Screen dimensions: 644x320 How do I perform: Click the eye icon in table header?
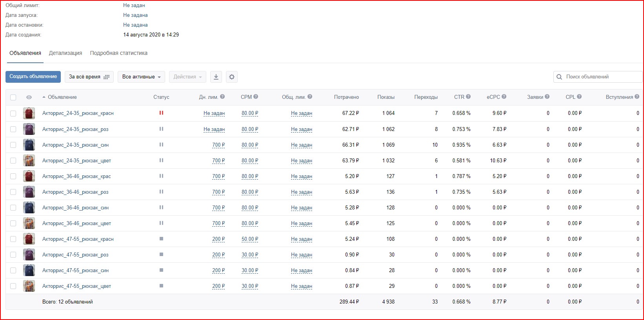tap(29, 97)
